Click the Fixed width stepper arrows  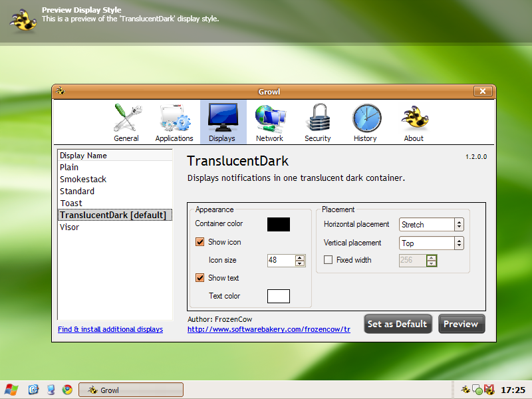(431, 261)
